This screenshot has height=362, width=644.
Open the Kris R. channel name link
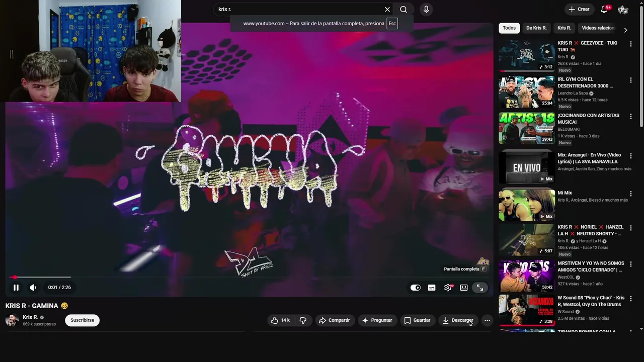click(30, 317)
